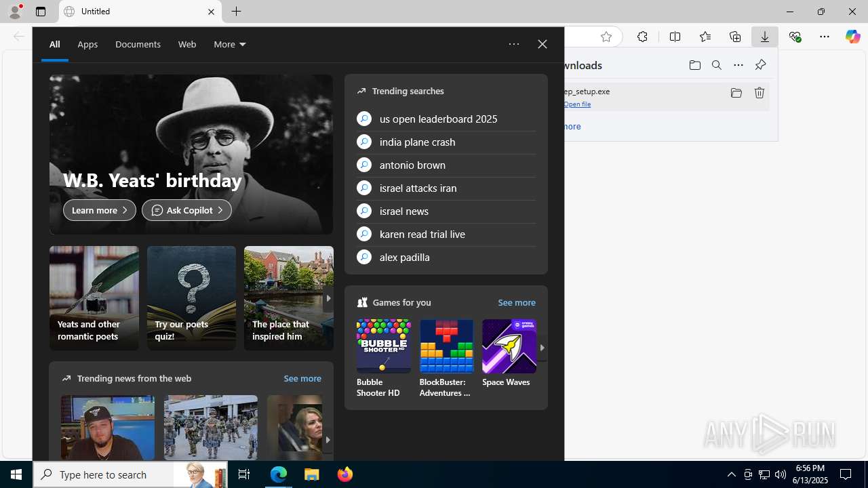The width and height of the screenshot is (868, 488).
Task: Delete the setup.exe download entry
Action: pyautogui.click(x=759, y=93)
